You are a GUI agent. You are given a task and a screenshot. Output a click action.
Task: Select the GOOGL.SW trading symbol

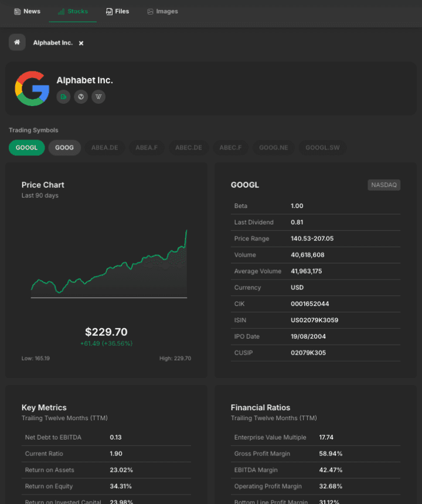click(x=322, y=148)
